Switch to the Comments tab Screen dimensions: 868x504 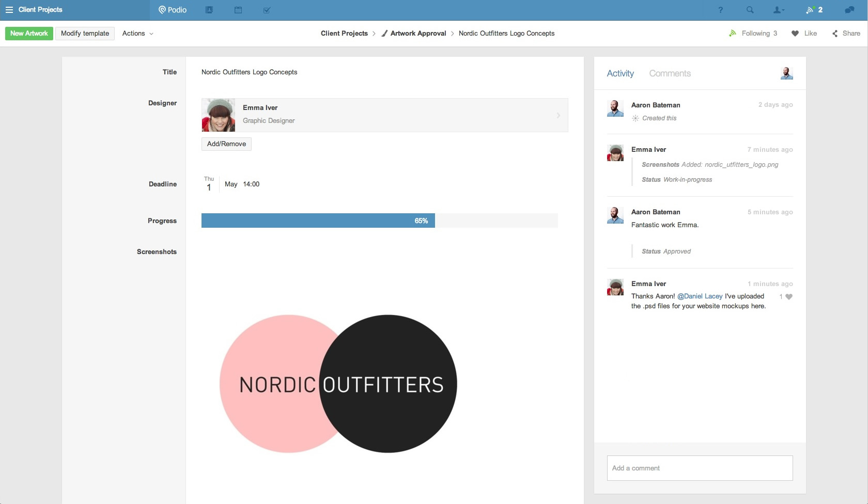pos(670,73)
